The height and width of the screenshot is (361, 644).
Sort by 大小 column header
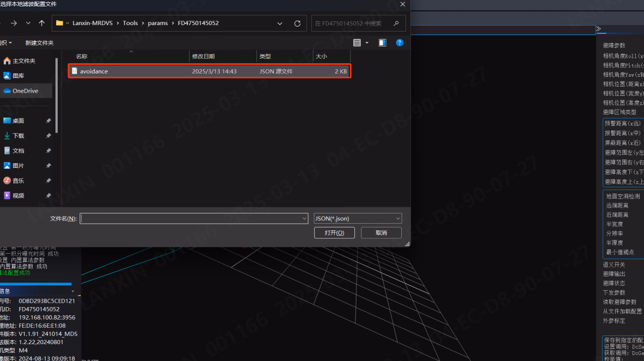(x=321, y=56)
